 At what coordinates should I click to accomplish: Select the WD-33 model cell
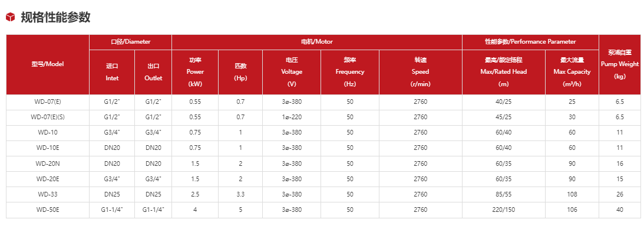click(x=48, y=194)
